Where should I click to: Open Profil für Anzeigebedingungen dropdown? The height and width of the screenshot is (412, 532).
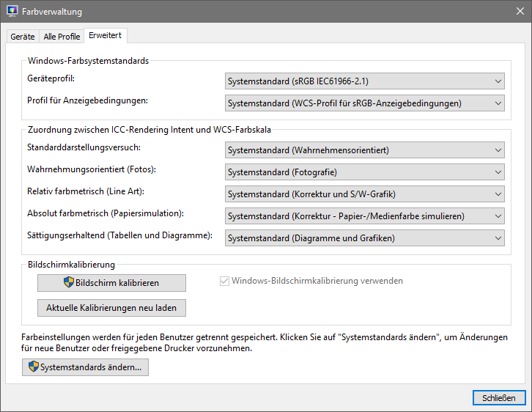tap(365, 103)
